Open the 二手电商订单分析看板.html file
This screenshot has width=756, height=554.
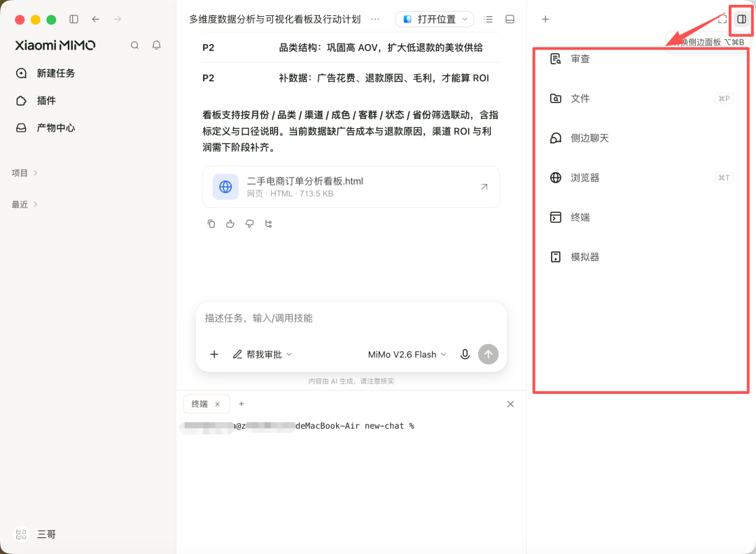tap(351, 187)
